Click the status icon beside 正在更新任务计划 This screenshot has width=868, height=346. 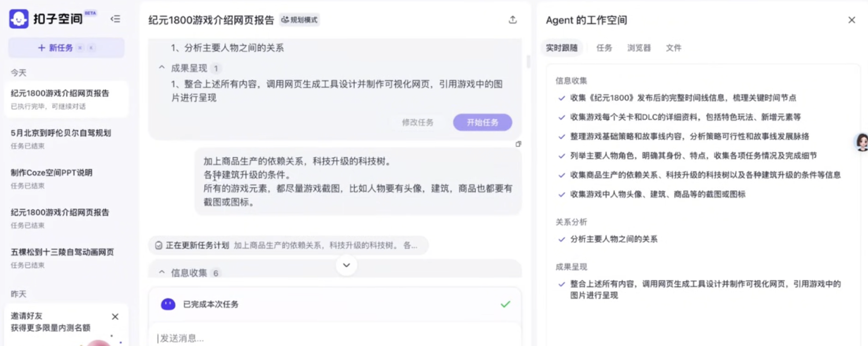(x=158, y=246)
